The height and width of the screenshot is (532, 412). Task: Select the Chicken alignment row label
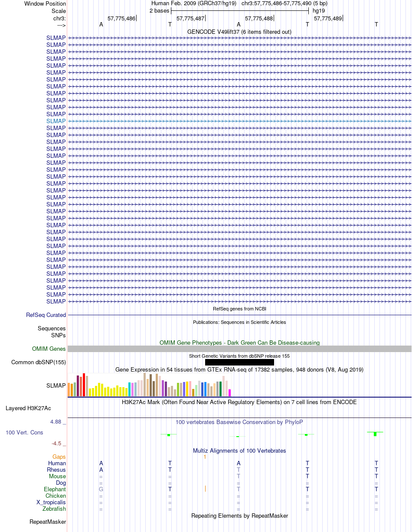coord(56,496)
